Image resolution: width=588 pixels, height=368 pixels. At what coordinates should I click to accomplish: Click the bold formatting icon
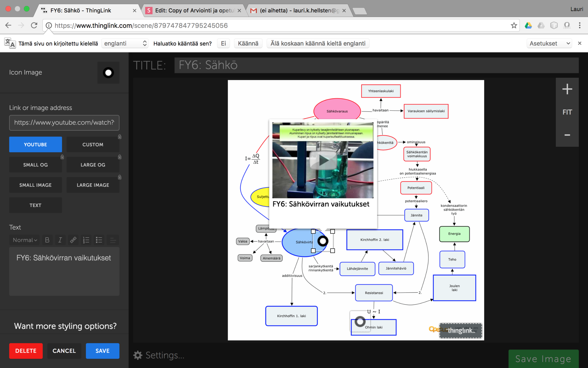pos(47,240)
